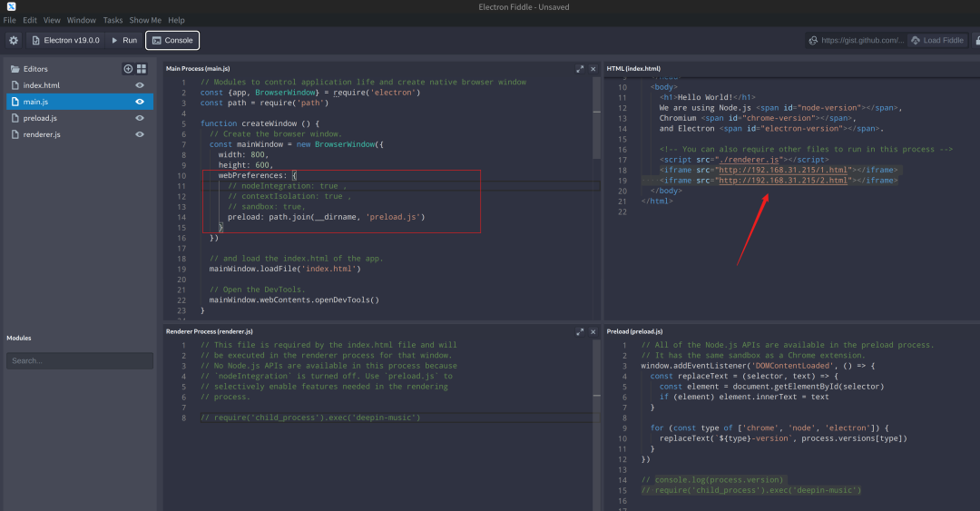Select main.js in Editors list
Image resolution: width=980 pixels, height=511 pixels.
click(80, 102)
